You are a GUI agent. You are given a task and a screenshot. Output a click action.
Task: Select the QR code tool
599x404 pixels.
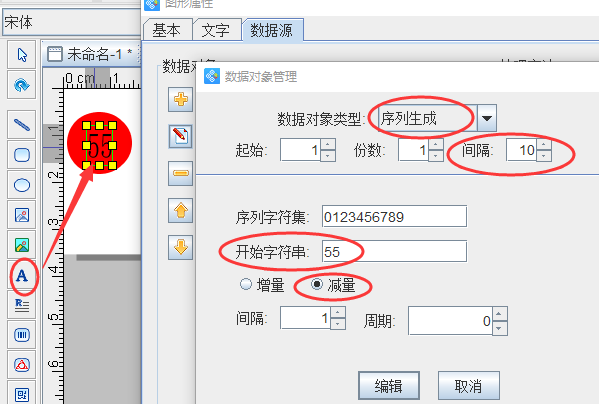(x=22, y=393)
